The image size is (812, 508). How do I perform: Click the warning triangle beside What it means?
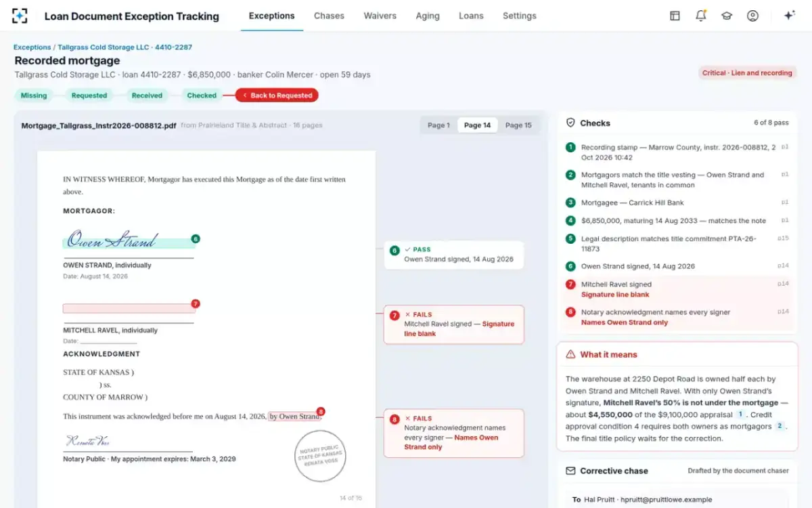pyautogui.click(x=570, y=354)
